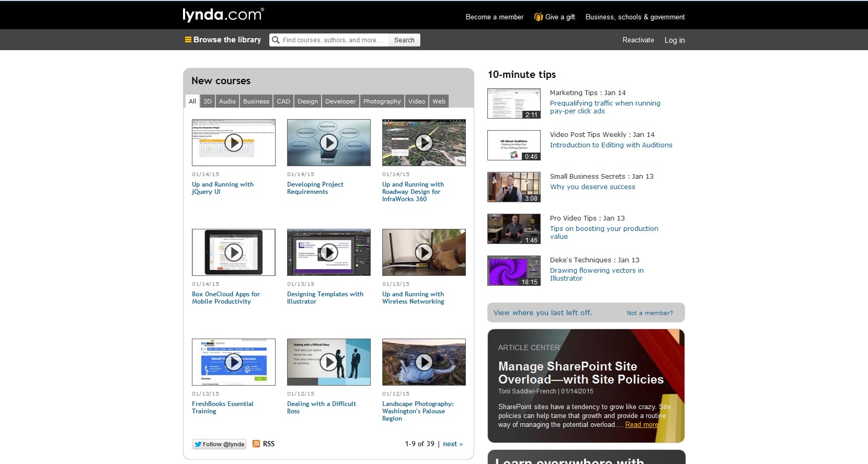Switch to the Video courses tab
Screen dimensions: 868x464
click(x=417, y=101)
